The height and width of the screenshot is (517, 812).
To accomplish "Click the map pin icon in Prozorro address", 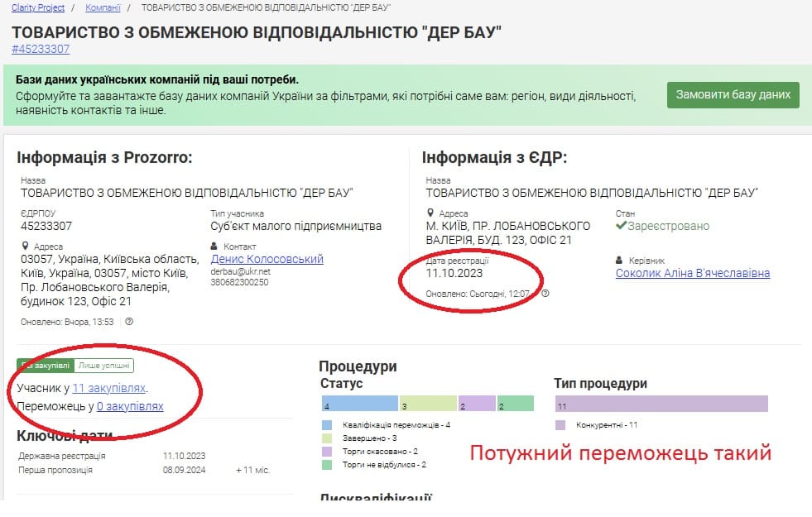I will (25, 247).
